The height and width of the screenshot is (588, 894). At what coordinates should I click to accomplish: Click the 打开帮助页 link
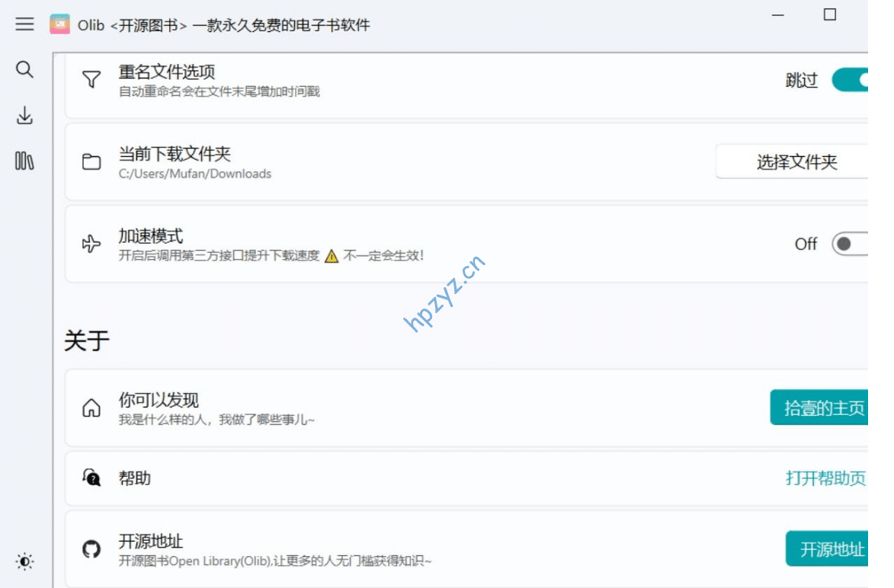[x=825, y=478]
